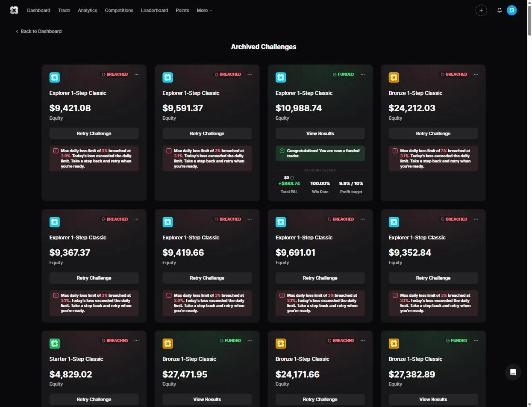This screenshot has width=532, height=407.
Task: Click Explorer badge icon on $10,988.74 card
Action: 281,77
